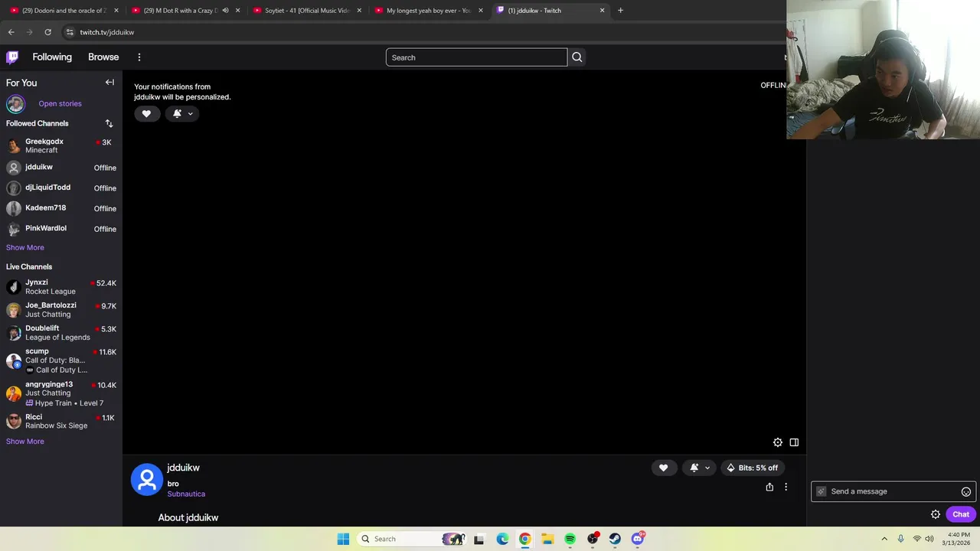Open Jynxzi live channel
The width and height of the screenshot is (980, 551).
pyautogui.click(x=61, y=287)
